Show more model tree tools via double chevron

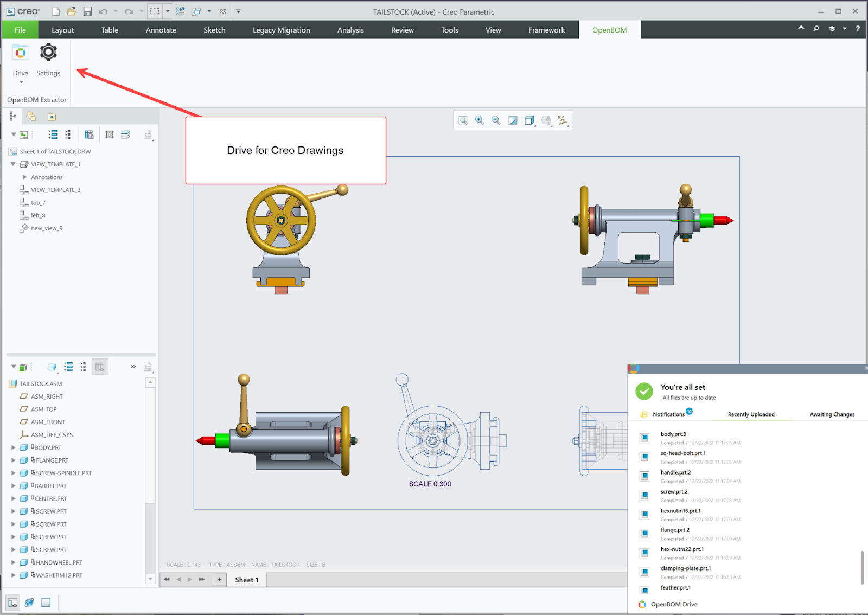[133, 367]
